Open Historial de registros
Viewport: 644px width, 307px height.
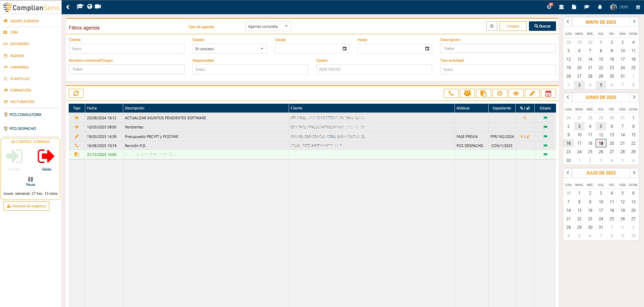pyautogui.click(x=26, y=206)
